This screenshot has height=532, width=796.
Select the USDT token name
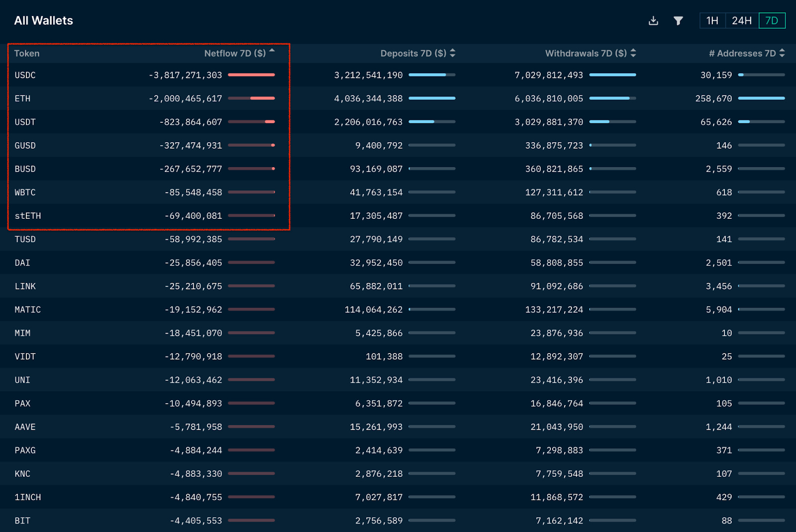[x=25, y=122]
